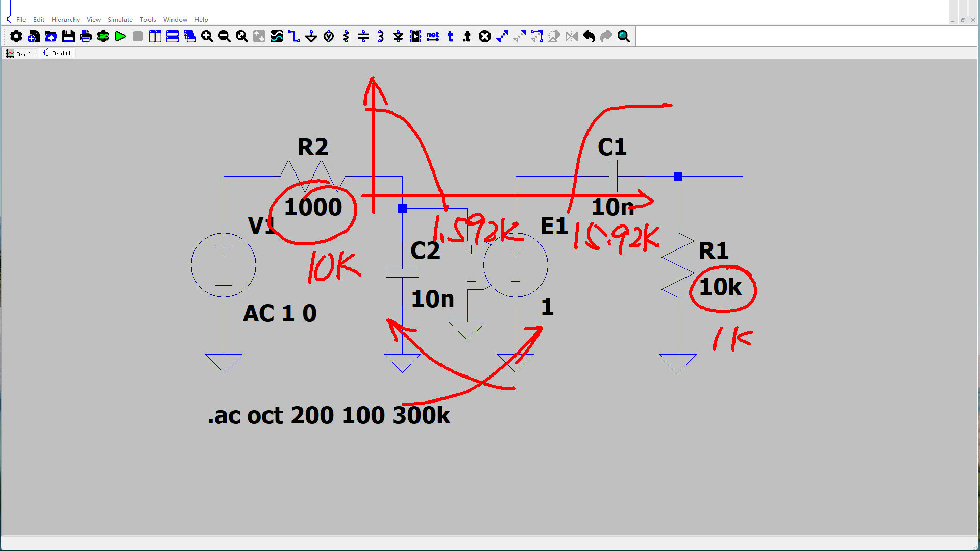Viewport: 980px width, 551px height.
Task: Click the Run simulation green play icon
Action: click(x=120, y=36)
